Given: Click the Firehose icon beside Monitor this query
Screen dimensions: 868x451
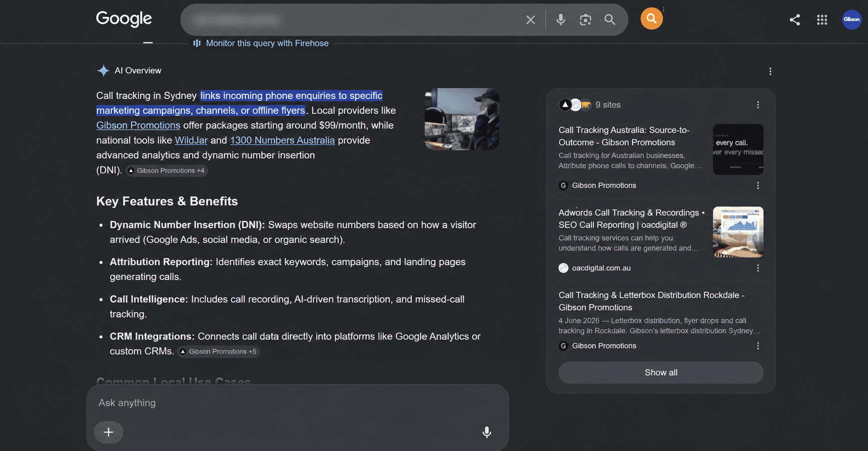Looking at the screenshot, I should click(197, 43).
